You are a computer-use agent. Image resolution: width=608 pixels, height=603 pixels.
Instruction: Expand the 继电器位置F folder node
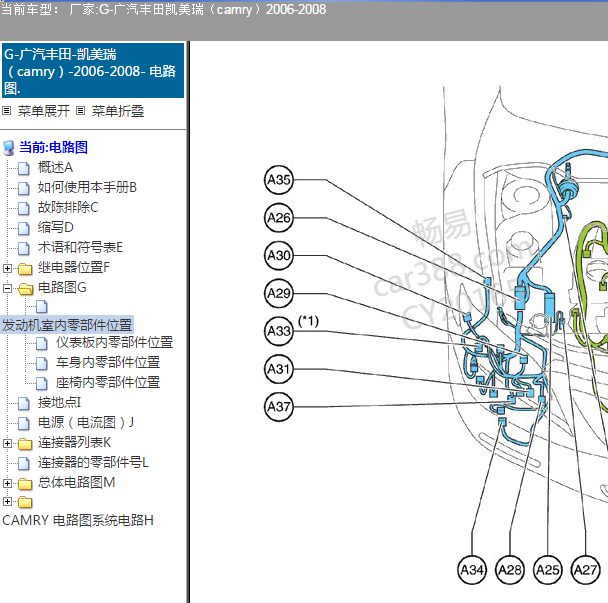coord(7,268)
